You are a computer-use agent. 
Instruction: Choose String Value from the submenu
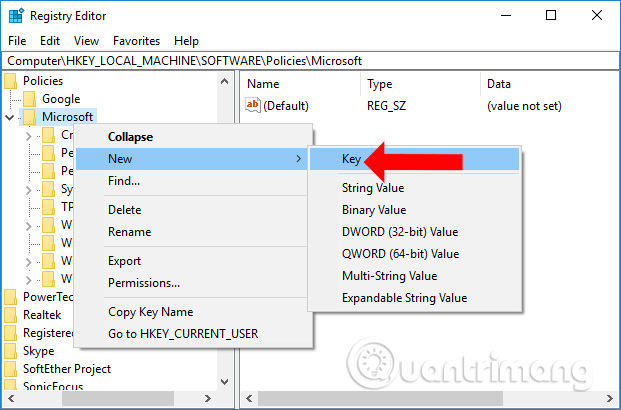(x=373, y=188)
